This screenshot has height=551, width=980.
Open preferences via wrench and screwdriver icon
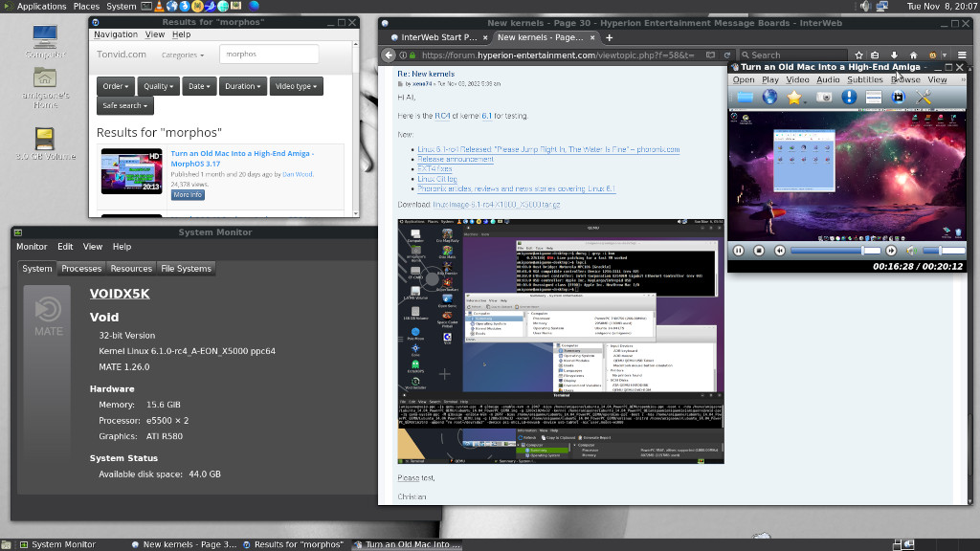pyautogui.click(x=924, y=97)
